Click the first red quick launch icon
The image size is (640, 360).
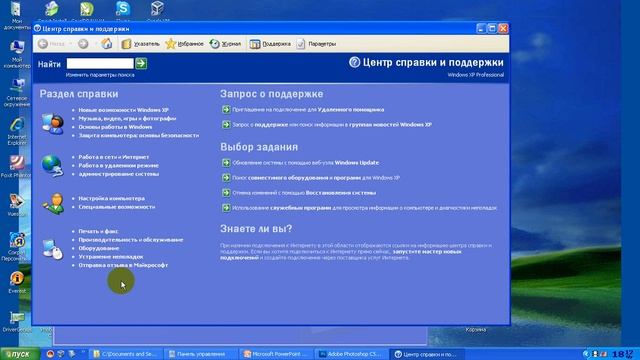(x=50, y=354)
